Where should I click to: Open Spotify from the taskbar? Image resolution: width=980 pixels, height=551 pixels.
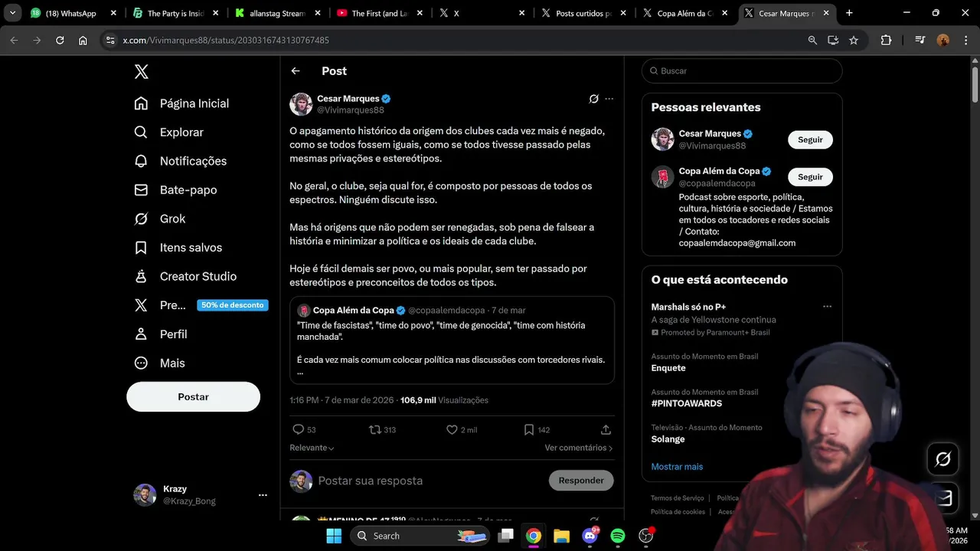[618, 536]
